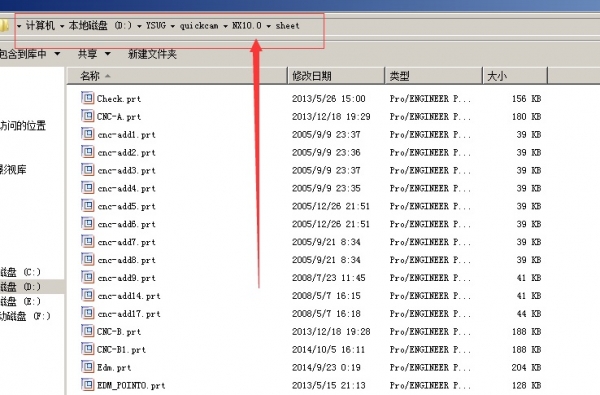Click size 156 KB of Check.prt

[x=526, y=99]
